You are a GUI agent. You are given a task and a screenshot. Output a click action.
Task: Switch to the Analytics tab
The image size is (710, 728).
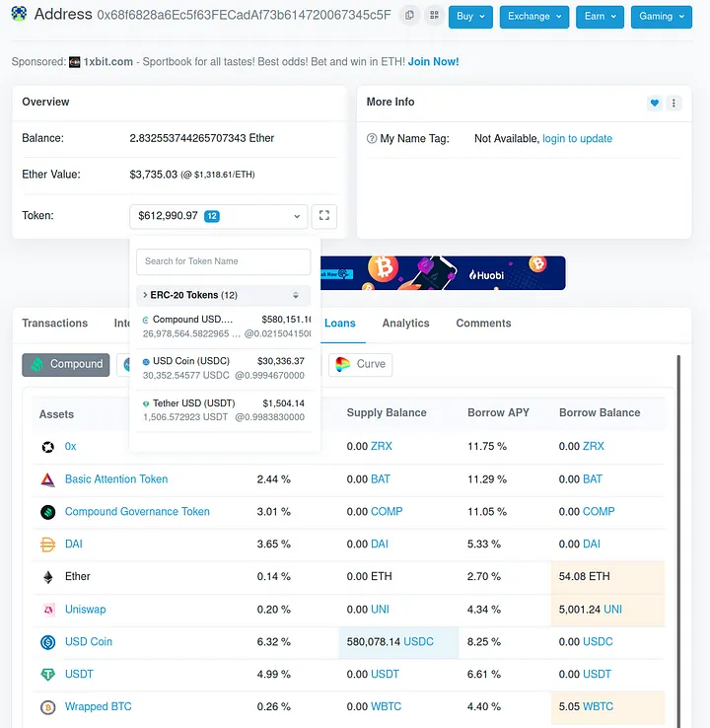click(x=405, y=324)
